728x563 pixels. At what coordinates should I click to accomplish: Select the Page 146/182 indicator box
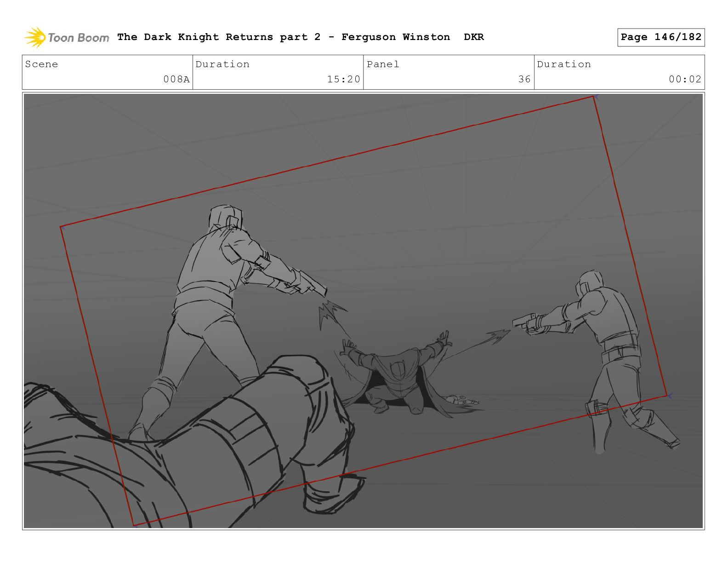click(661, 37)
